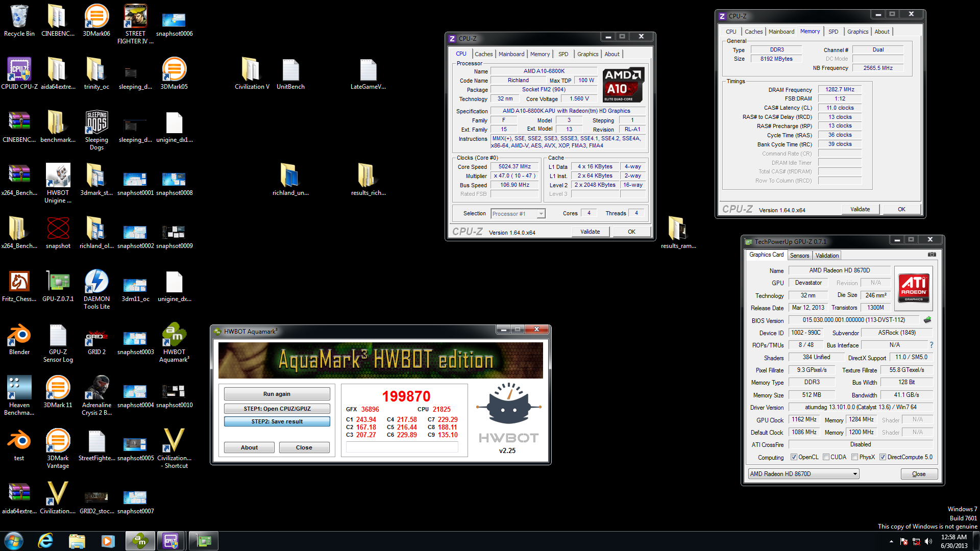Open the results_ram folder icon
Screen dimensions: 980x551
pos(678,233)
